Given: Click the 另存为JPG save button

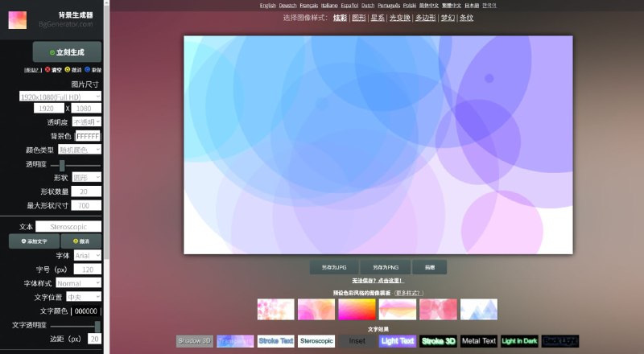Looking at the screenshot, I should (332, 266).
